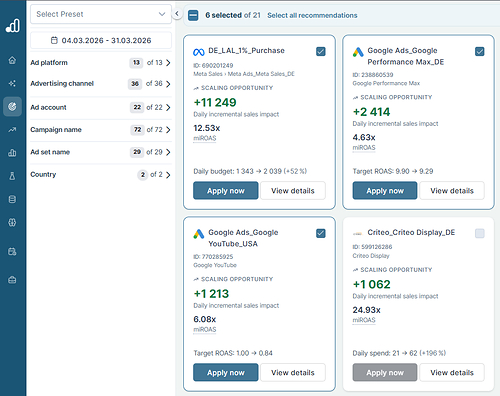Click Google Ads logo on Performance Max card
Image resolution: width=500 pixels, height=396 pixels.
click(358, 52)
